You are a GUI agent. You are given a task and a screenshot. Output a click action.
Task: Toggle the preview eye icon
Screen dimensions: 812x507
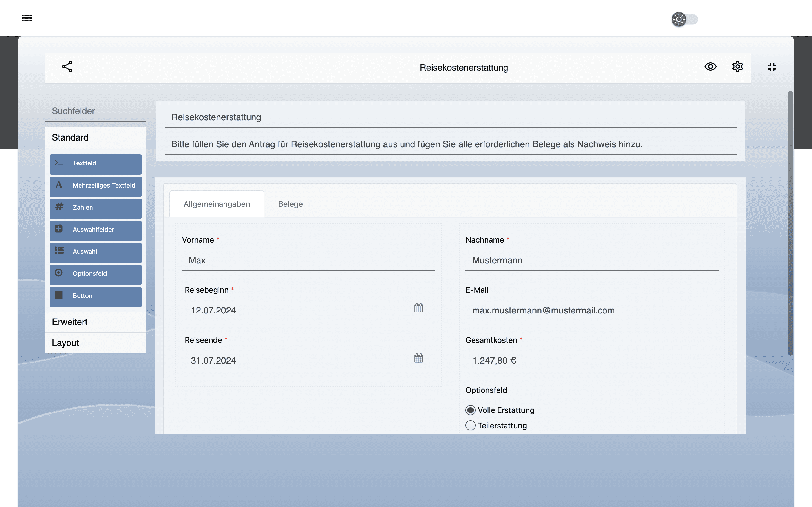click(x=710, y=67)
